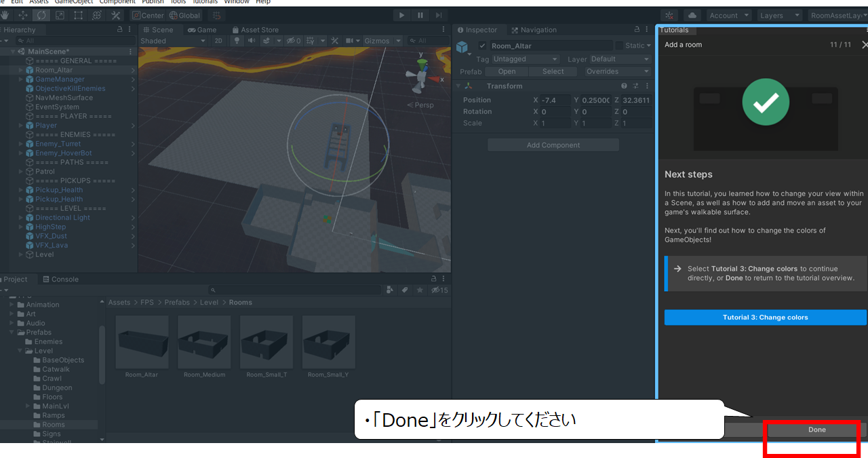Open Transform preset selector icon
The height and width of the screenshot is (458, 868).
(635, 86)
